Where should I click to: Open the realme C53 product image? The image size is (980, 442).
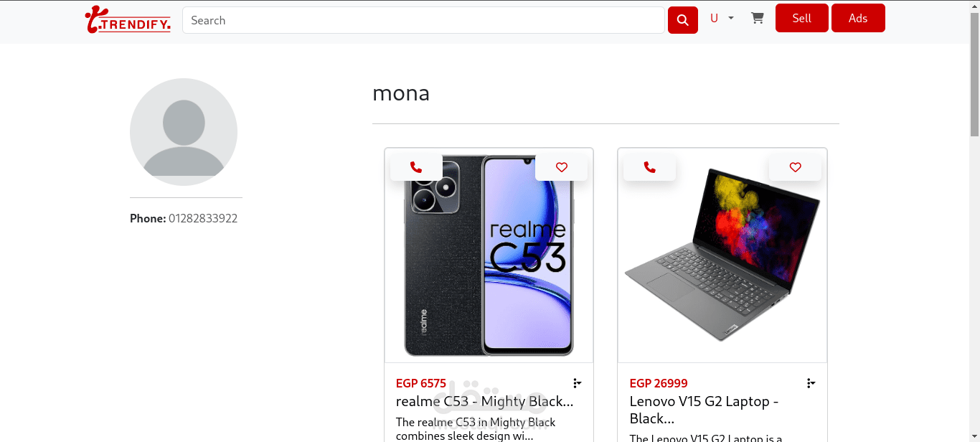tap(489, 255)
